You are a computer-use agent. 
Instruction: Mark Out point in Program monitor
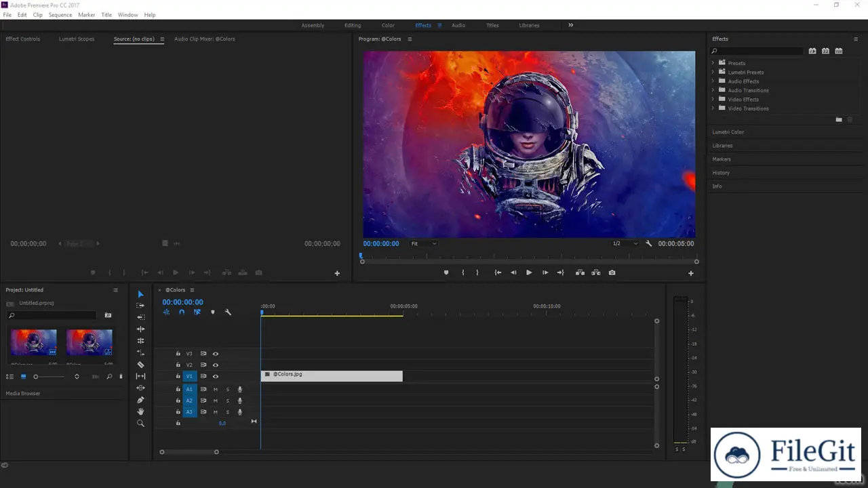pos(477,272)
